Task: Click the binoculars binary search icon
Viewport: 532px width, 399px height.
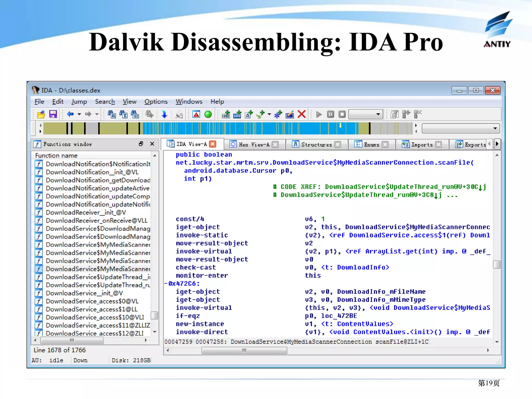Action: [135, 114]
